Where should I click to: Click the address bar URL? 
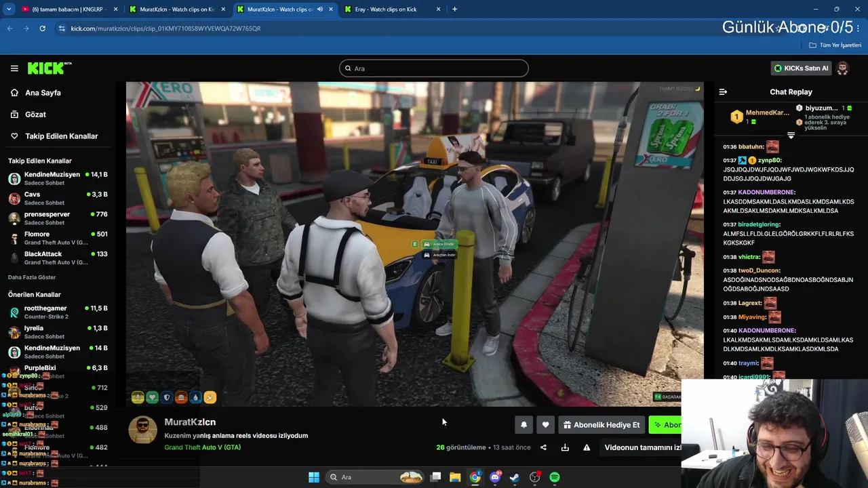[165, 28]
